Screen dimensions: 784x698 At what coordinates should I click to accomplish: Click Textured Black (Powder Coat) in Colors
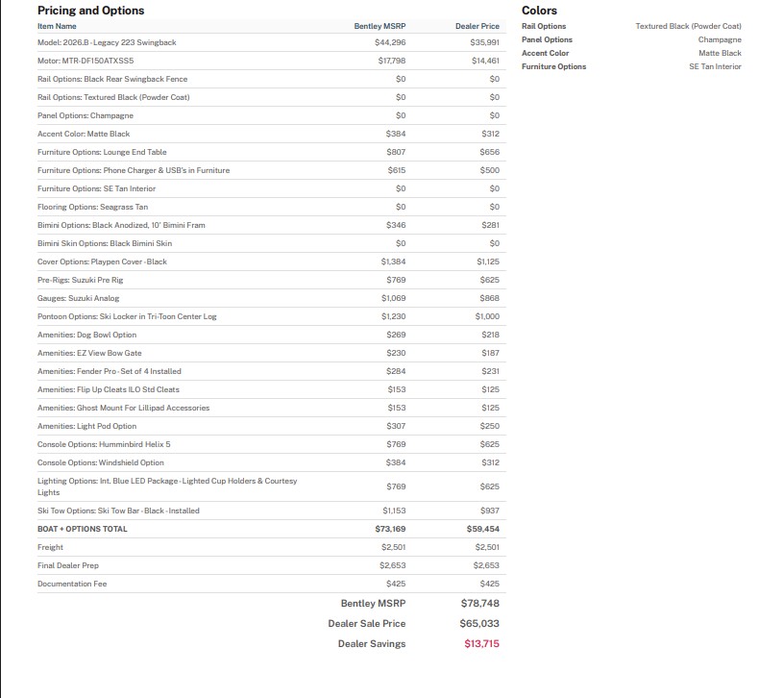click(688, 26)
